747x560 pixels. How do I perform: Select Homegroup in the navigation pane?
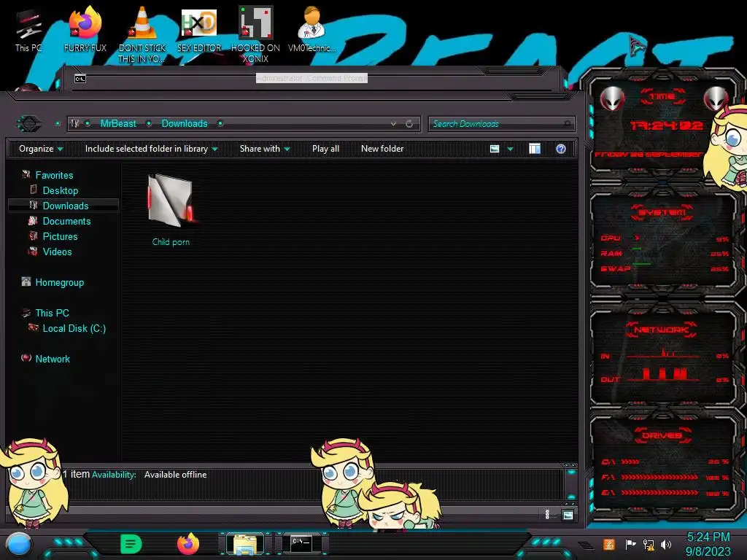tap(60, 282)
